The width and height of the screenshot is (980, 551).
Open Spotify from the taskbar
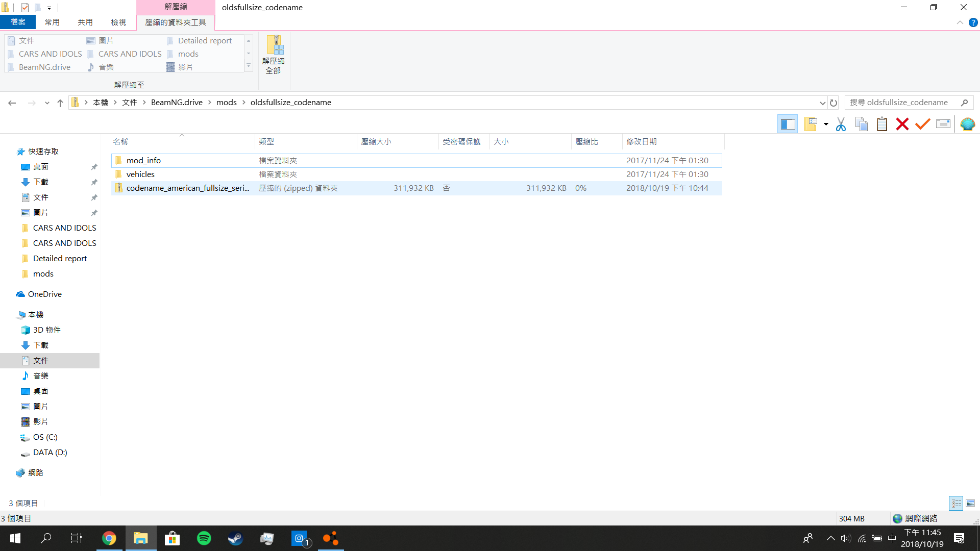[204, 538]
